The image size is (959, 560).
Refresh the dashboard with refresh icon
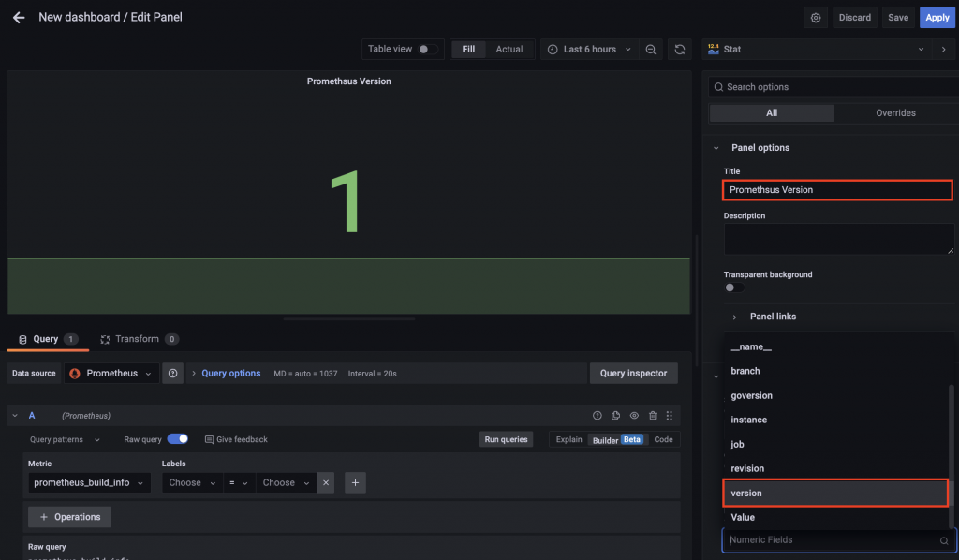(680, 50)
